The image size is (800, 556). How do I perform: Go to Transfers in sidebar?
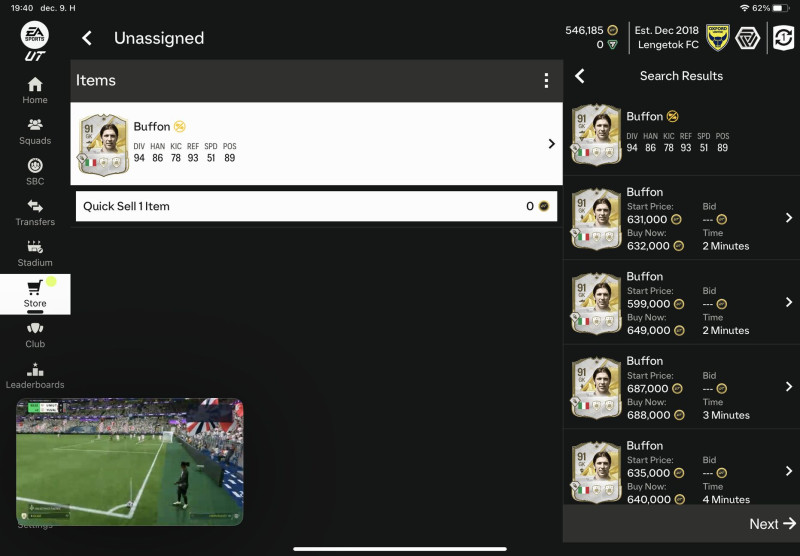point(35,213)
